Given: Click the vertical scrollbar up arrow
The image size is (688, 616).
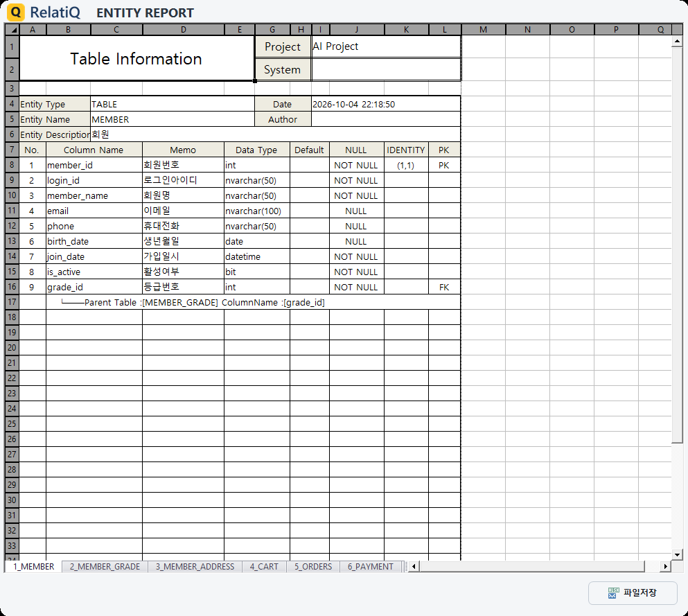Looking at the screenshot, I should tap(677, 42).
